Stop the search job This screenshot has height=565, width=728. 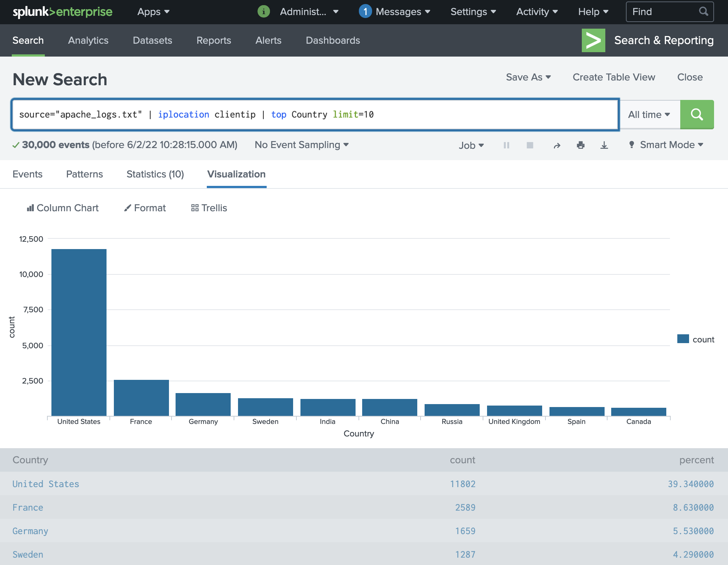530,145
